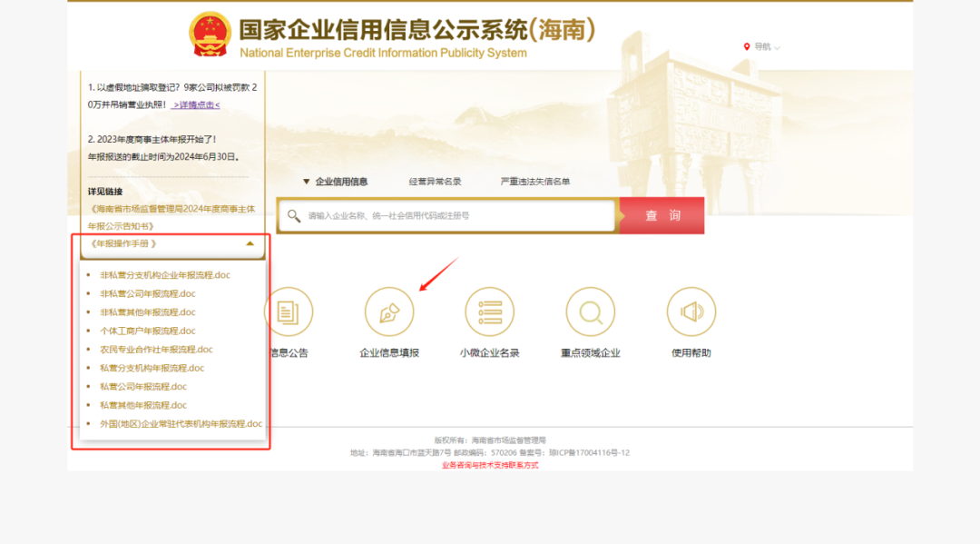Image resolution: width=980 pixels, height=544 pixels.
Task: Click the English title National Enterprise Credit Information Publicity System
Action: (x=383, y=54)
